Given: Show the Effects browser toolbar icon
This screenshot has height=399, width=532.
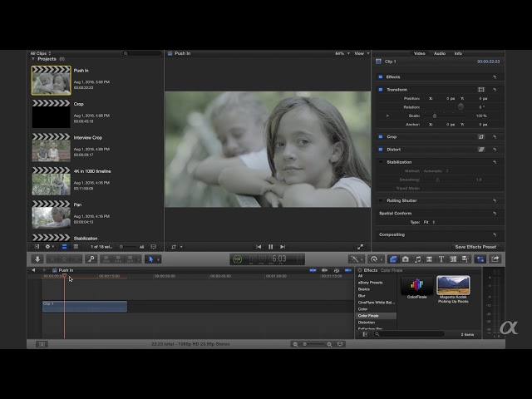Looking at the screenshot, I should coord(393,259).
